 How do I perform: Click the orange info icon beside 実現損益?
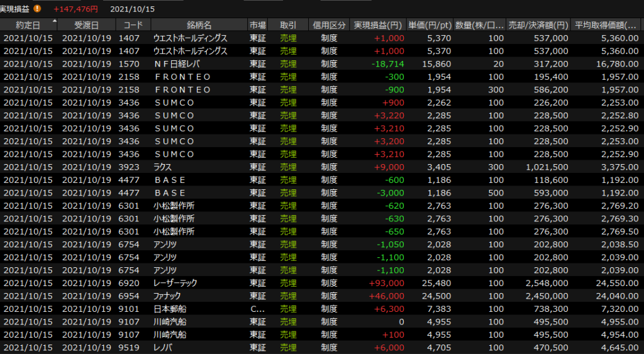coord(37,9)
